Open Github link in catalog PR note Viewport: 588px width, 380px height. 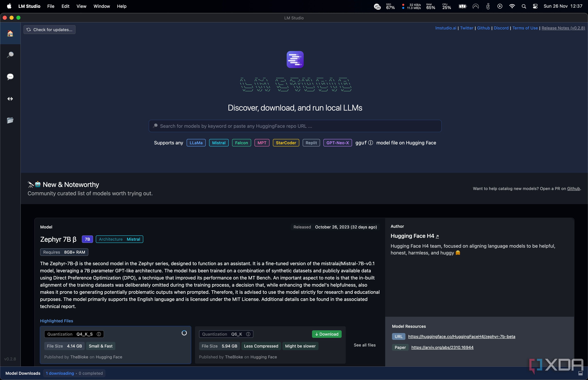[x=573, y=188]
